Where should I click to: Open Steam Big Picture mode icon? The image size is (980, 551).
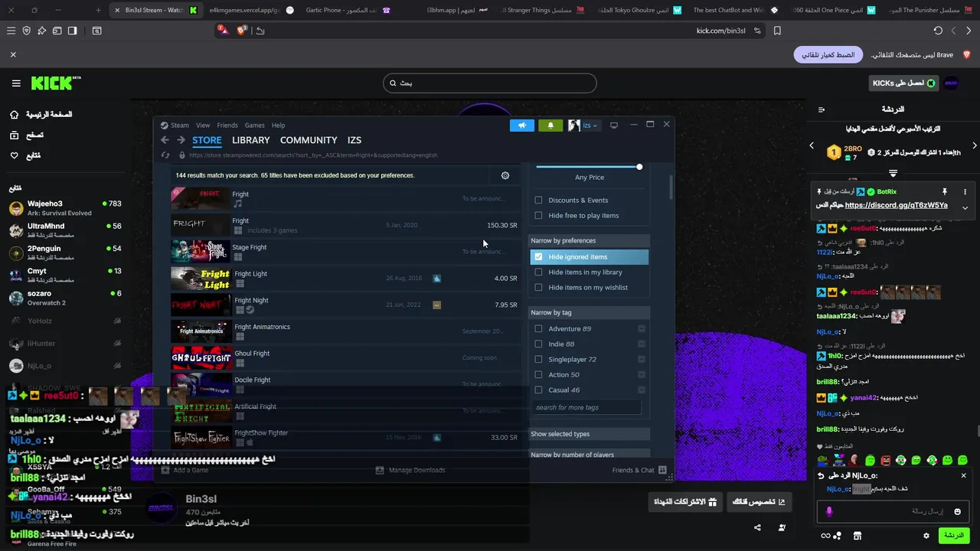[x=614, y=126]
